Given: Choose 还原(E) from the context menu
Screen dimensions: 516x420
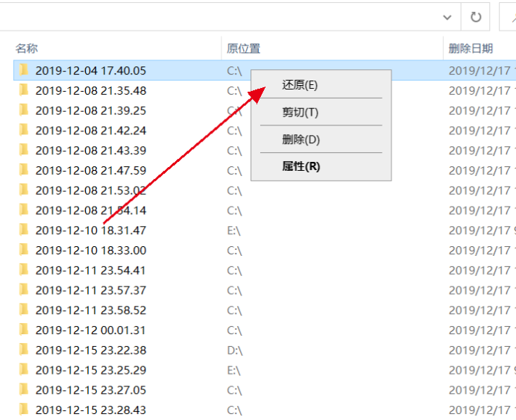Looking at the screenshot, I should 300,85.
